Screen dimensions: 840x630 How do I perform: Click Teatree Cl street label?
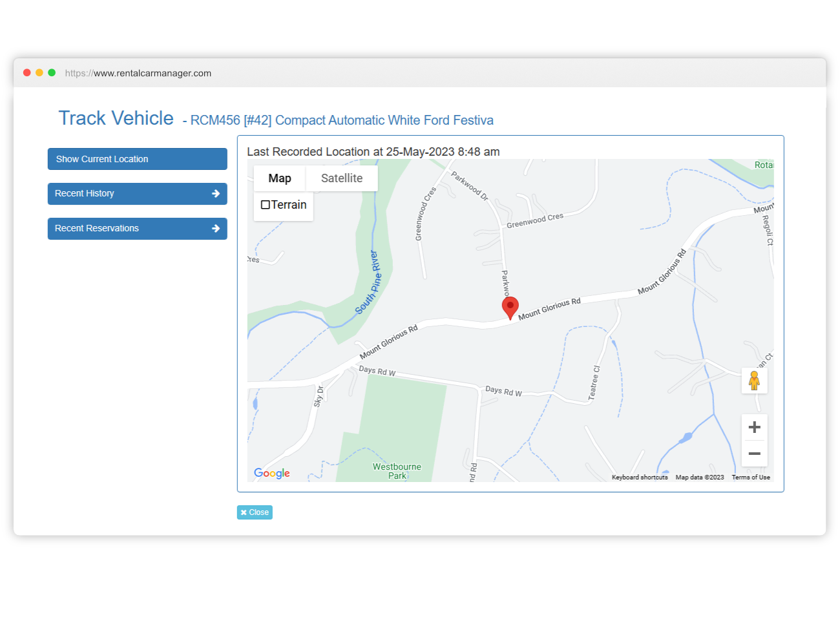(x=594, y=383)
